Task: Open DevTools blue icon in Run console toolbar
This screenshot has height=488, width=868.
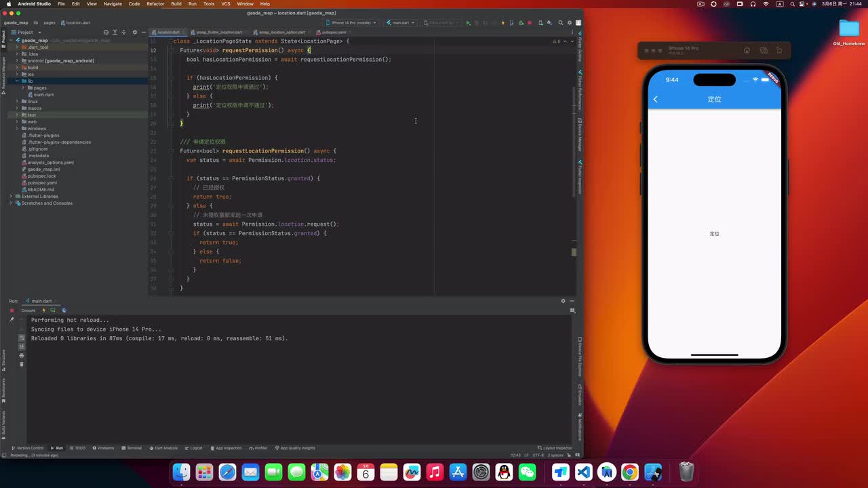Action: coord(64,310)
